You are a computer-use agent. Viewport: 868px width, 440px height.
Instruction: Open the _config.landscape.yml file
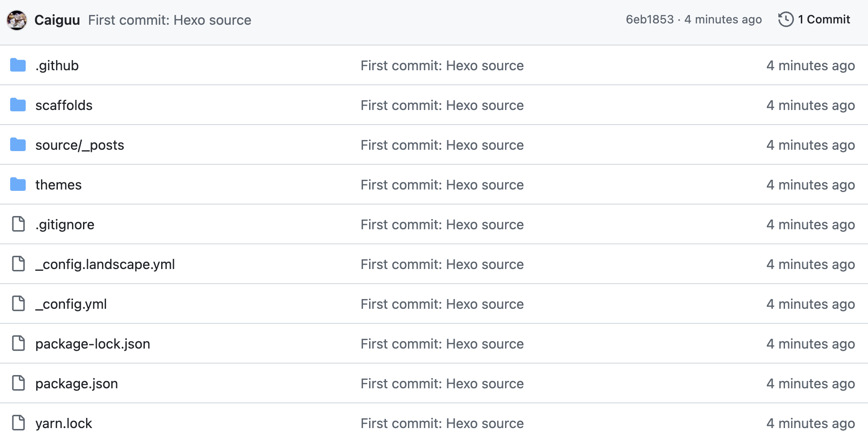tap(105, 264)
